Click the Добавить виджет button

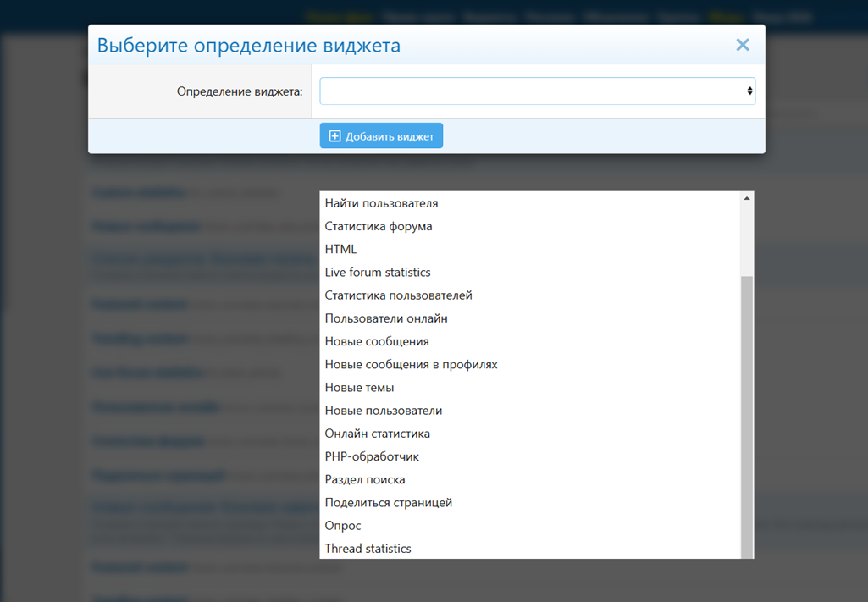pos(381,136)
